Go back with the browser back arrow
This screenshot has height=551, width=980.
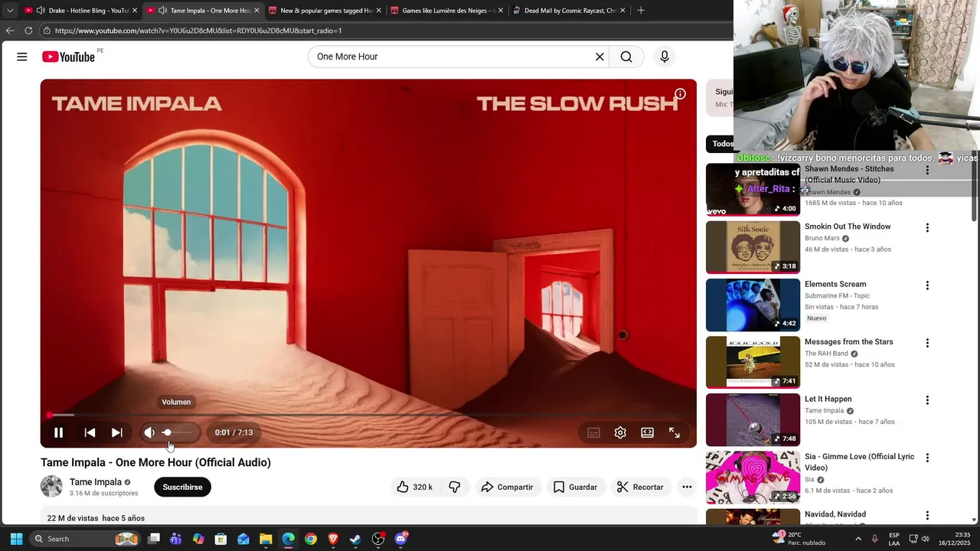pos(10,31)
